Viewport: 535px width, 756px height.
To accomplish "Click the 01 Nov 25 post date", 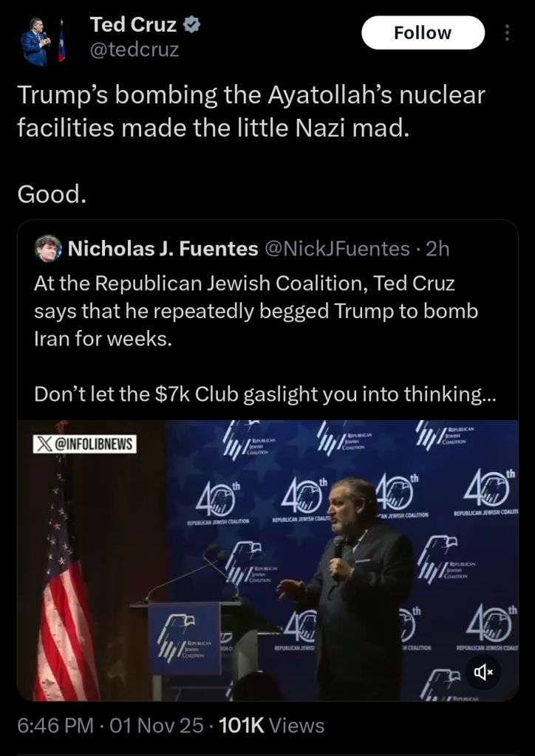I will point(157,726).
